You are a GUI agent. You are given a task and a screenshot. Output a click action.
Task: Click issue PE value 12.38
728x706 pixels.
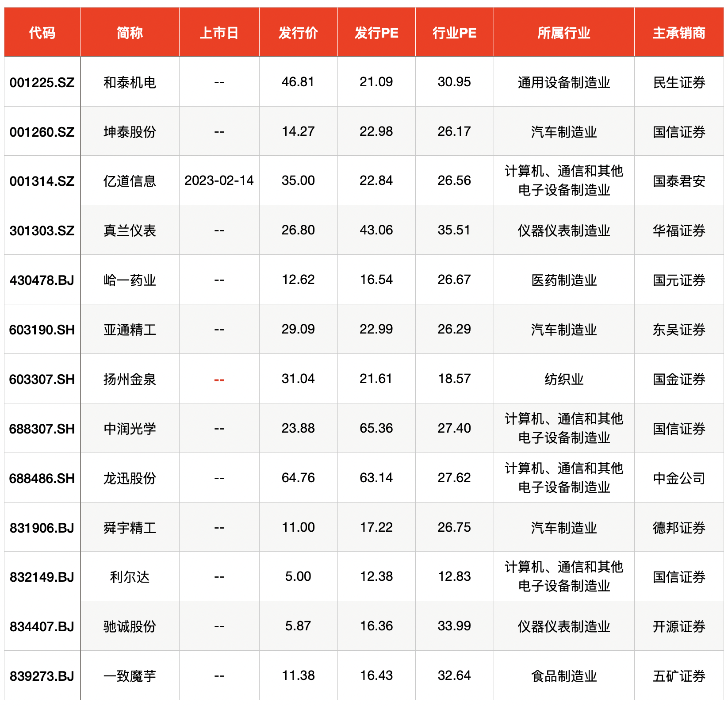coord(376,576)
